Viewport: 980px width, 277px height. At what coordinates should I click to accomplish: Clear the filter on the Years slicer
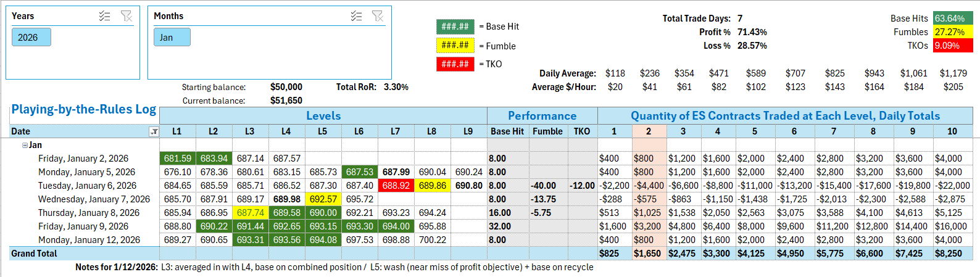(127, 16)
